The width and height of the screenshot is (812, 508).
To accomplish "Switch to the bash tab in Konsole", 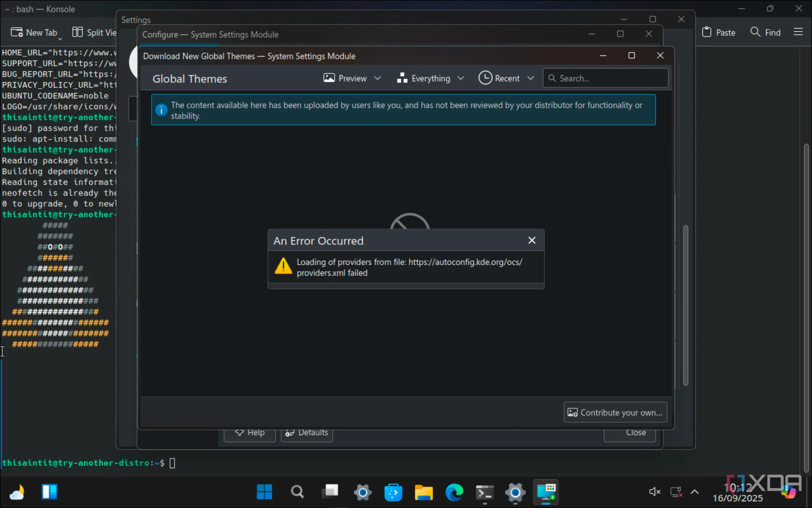I will click(x=40, y=9).
